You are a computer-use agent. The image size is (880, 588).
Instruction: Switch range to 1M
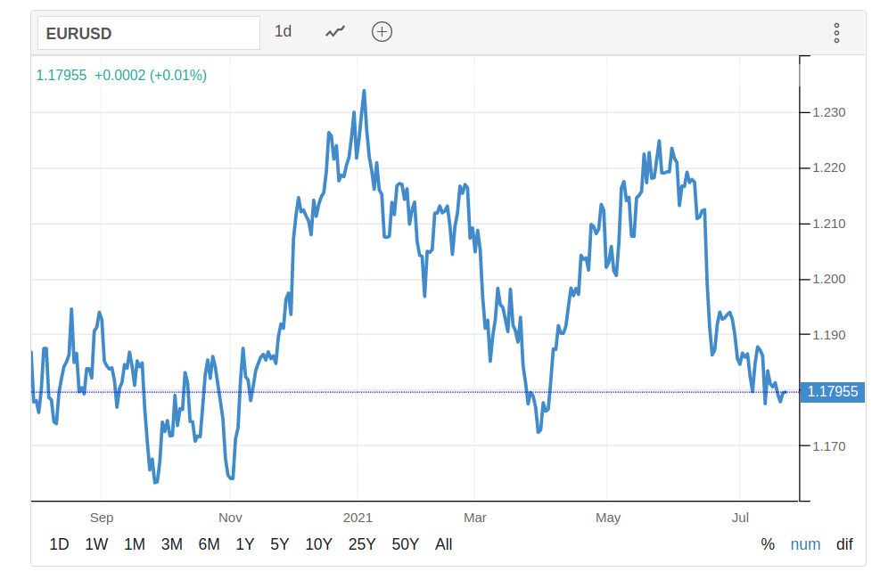click(x=134, y=544)
